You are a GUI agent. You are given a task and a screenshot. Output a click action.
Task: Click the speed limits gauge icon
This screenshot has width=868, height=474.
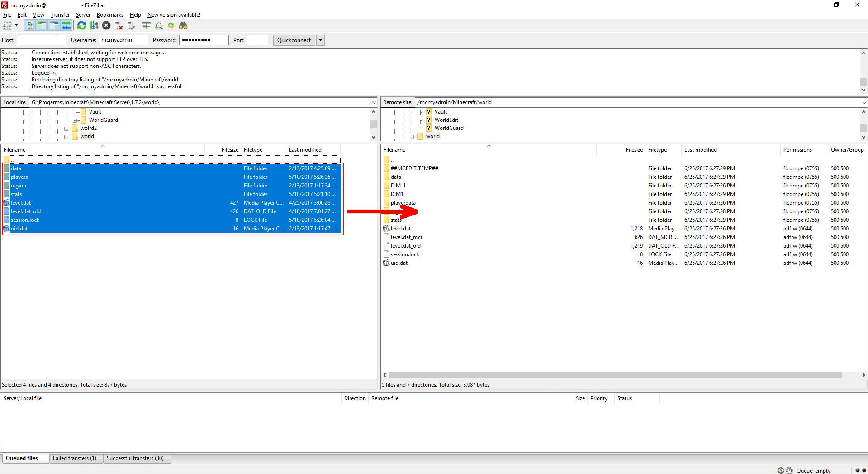789,470
